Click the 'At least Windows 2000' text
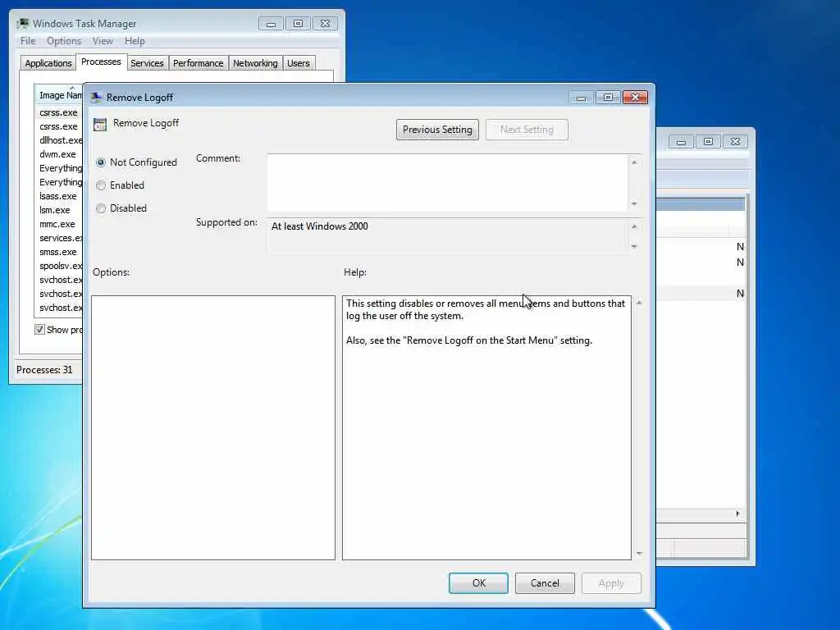The image size is (840, 630). tap(320, 226)
